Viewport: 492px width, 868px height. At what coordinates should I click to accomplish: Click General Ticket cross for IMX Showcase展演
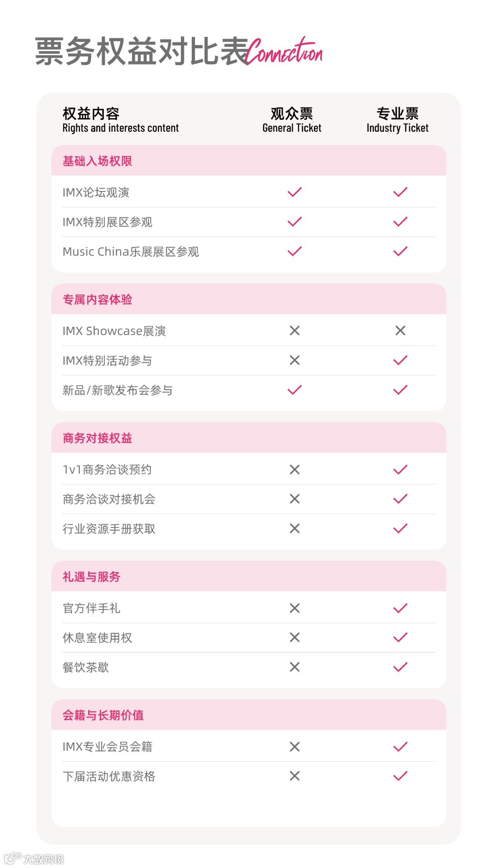pos(295,331)
